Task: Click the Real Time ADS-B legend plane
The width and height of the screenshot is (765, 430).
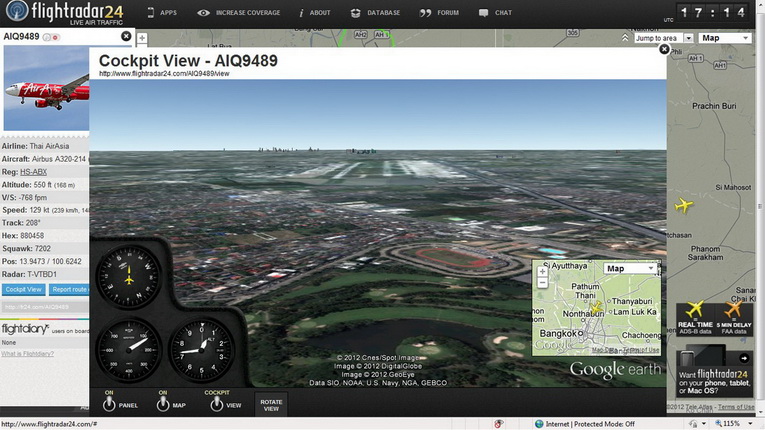Action: pos(695,309)
